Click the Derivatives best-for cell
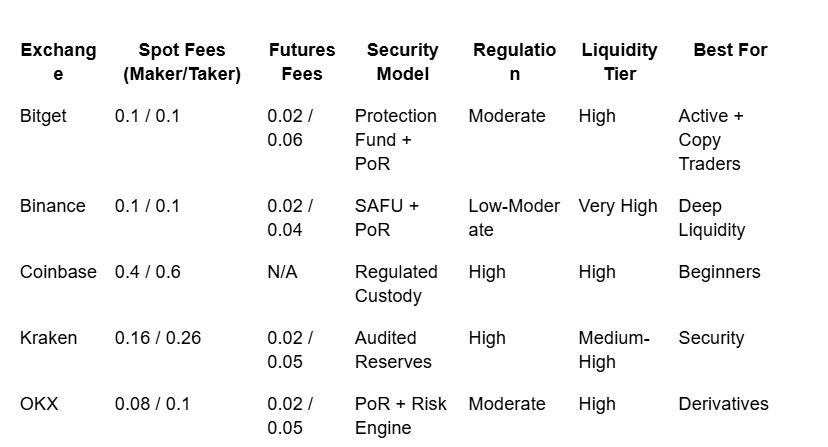The image size is (828, 447). (x=723, y=404)
